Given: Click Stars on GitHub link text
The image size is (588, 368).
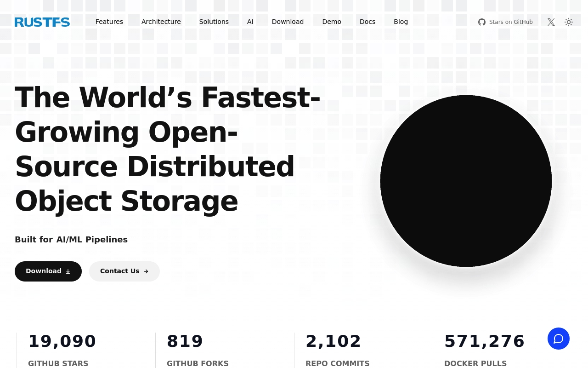Looking at the screenshot, I should click(511, 22).
